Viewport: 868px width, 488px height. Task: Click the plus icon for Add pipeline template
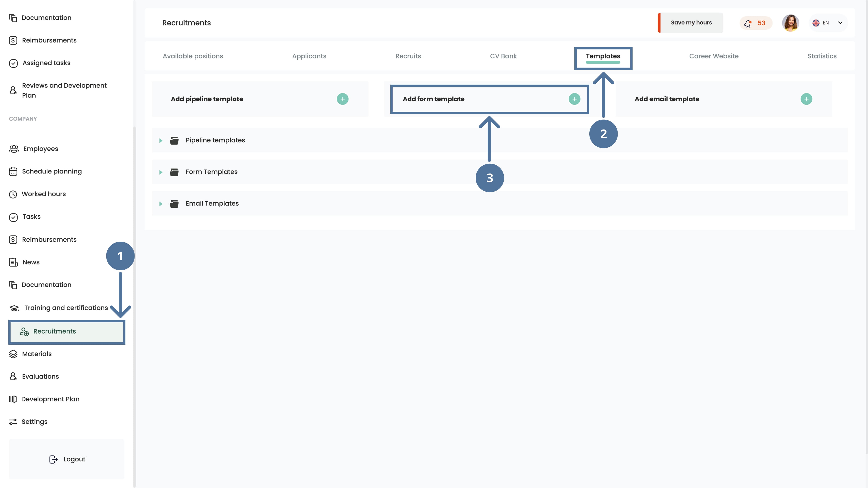point(342,99)
